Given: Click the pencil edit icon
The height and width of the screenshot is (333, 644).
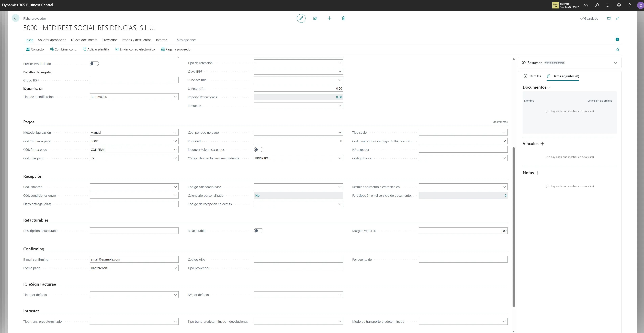Looking at the screenshot, I should point(301,18).
